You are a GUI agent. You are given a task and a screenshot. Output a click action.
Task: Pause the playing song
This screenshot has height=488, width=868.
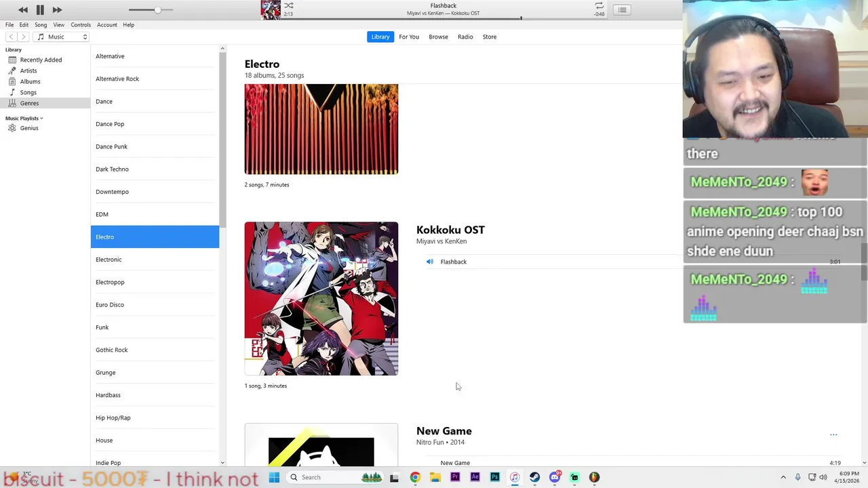click(40, 9)
